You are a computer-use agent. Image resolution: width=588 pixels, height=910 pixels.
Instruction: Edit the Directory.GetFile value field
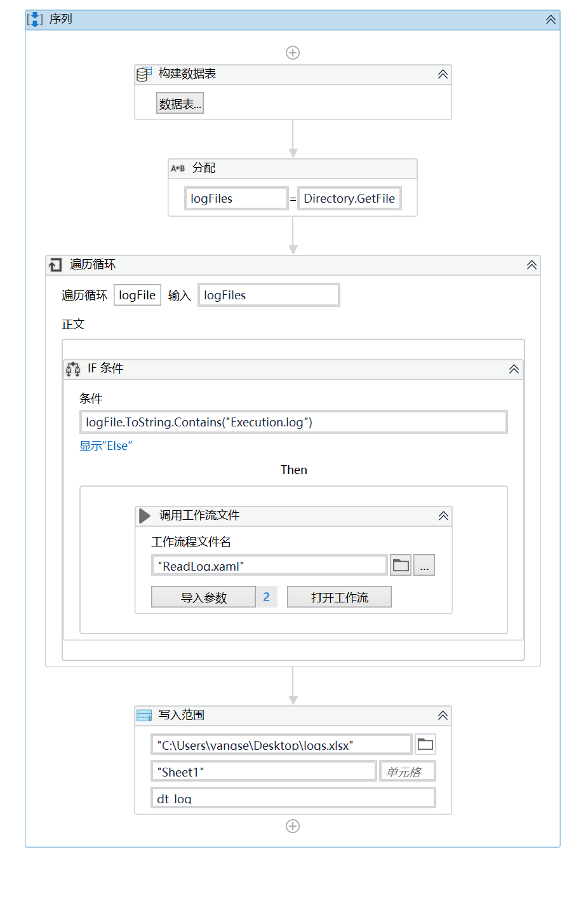pyautogui.click(x=349, y=198)
